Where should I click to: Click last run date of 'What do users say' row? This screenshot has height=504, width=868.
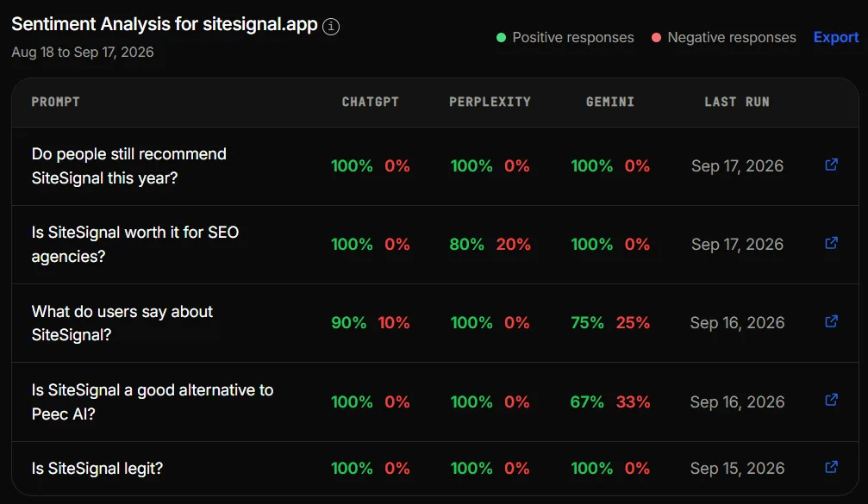737,323
